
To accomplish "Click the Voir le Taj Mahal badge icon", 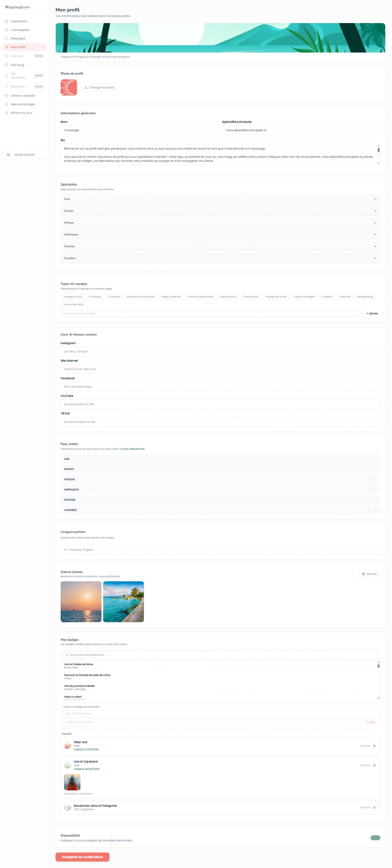I will pos(68,765).
